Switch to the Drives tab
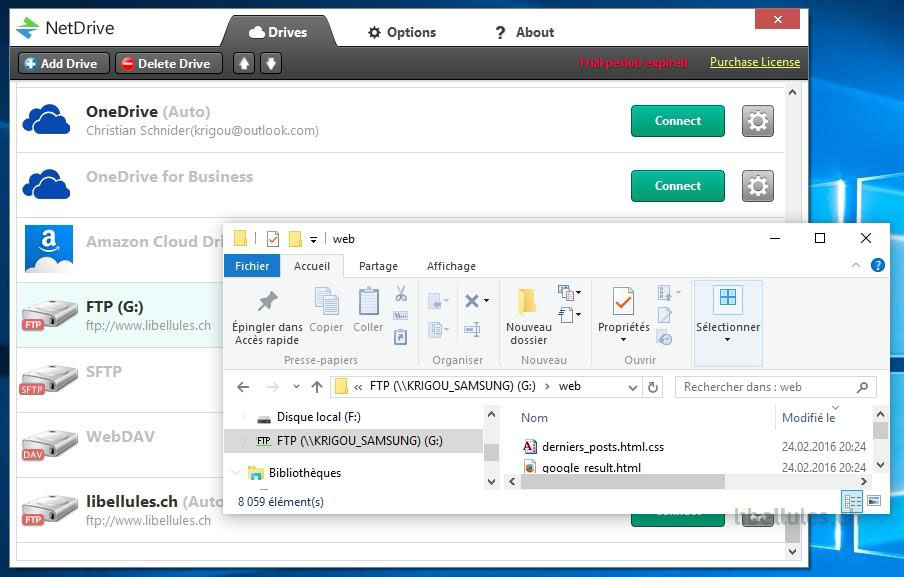Screen dimensions: 904x577 click(278, 32)
